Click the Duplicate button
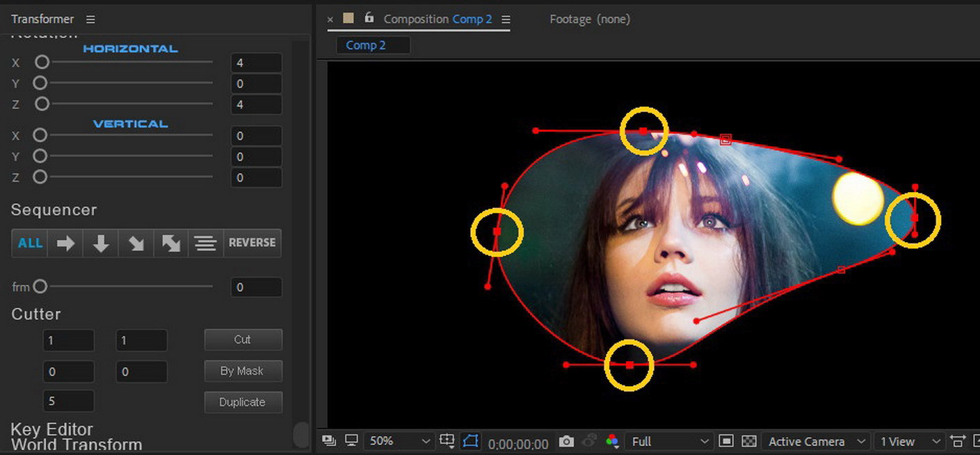Screen dimensions: 980x455 (x=243, y=402)
